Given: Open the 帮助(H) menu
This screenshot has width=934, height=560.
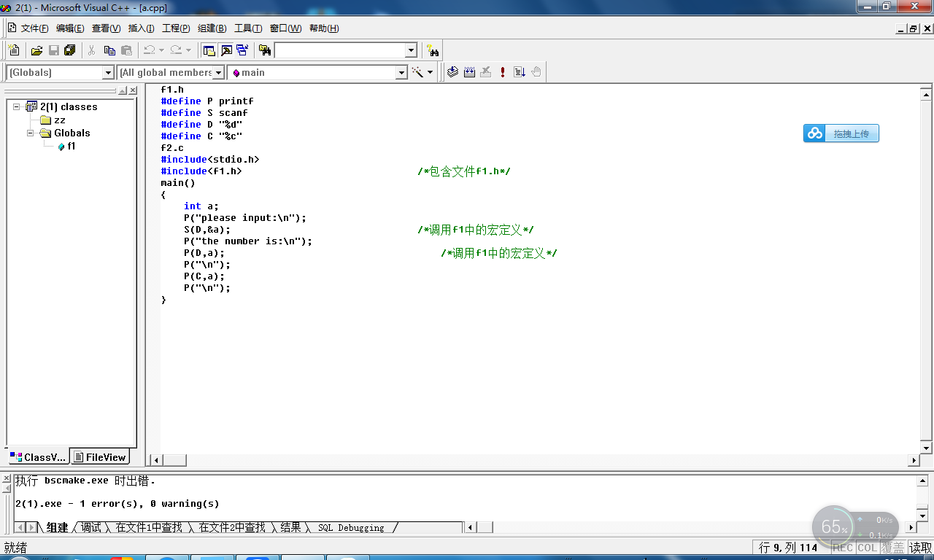Looking at the screenshot, I should tap(324, 28).
